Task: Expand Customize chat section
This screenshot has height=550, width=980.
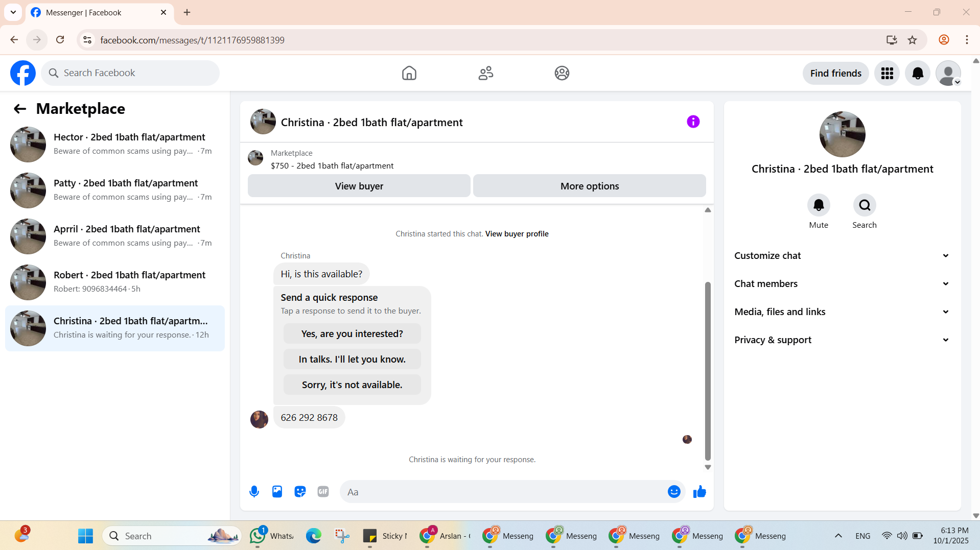Action: click(x=842, y=256)
